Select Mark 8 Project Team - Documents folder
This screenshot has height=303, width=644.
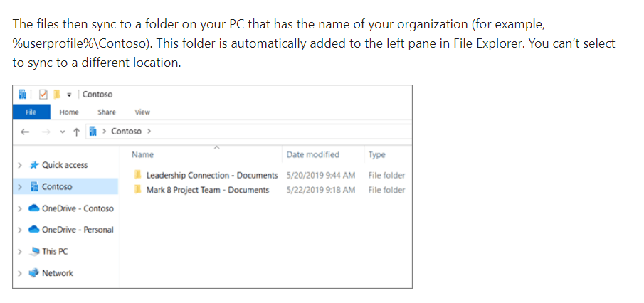201,190
